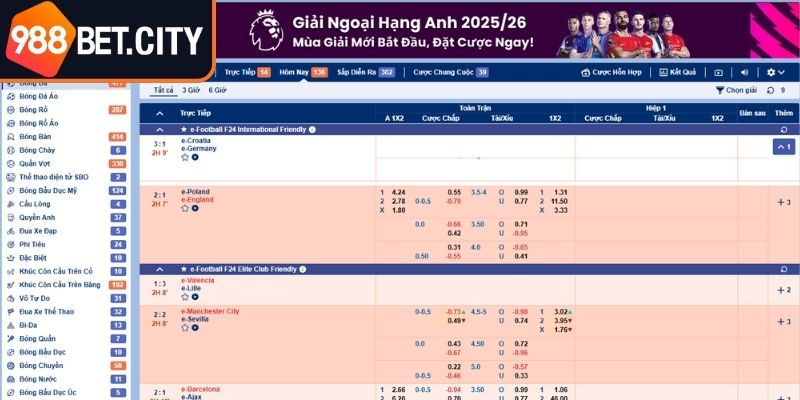Click the Quyền Anh boxing icon
The height and width of the screenshot is (400, 800).
click(10, 217)
